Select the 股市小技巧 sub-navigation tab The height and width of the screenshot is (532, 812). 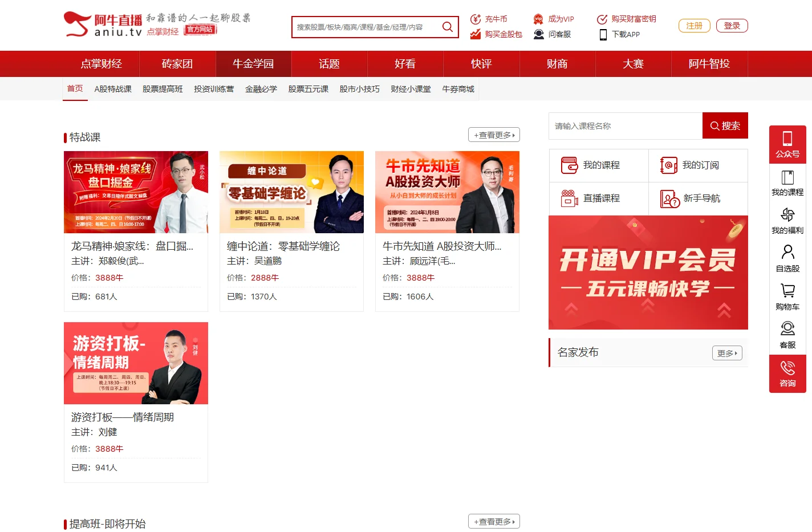pyautogui.click(x=360, y=89)
